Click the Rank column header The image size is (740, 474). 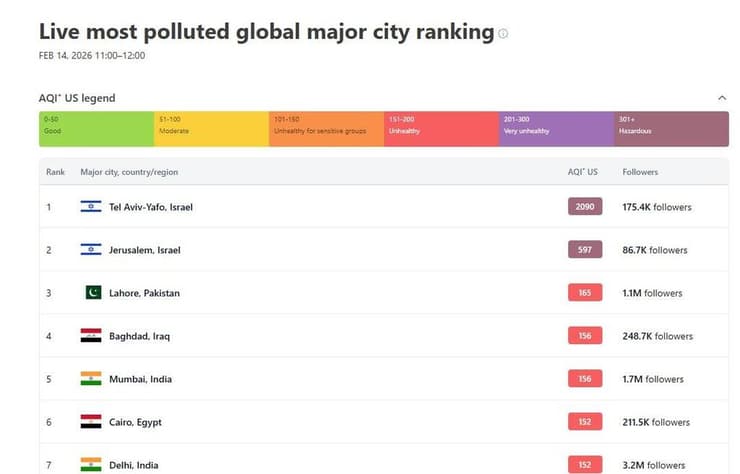coord(55,172)
